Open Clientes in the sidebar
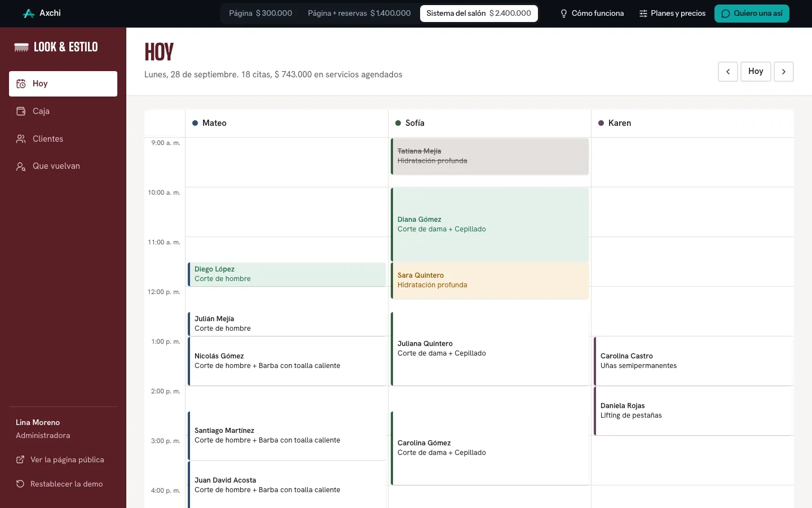Viewport: 812px width, 508px height. coord(63,139)
